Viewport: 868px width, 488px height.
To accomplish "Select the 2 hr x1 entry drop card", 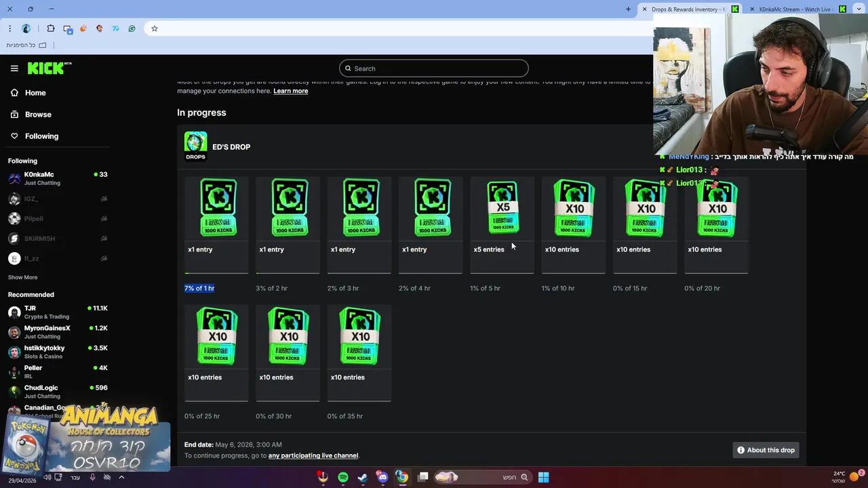I will click(x=288, y=225).
